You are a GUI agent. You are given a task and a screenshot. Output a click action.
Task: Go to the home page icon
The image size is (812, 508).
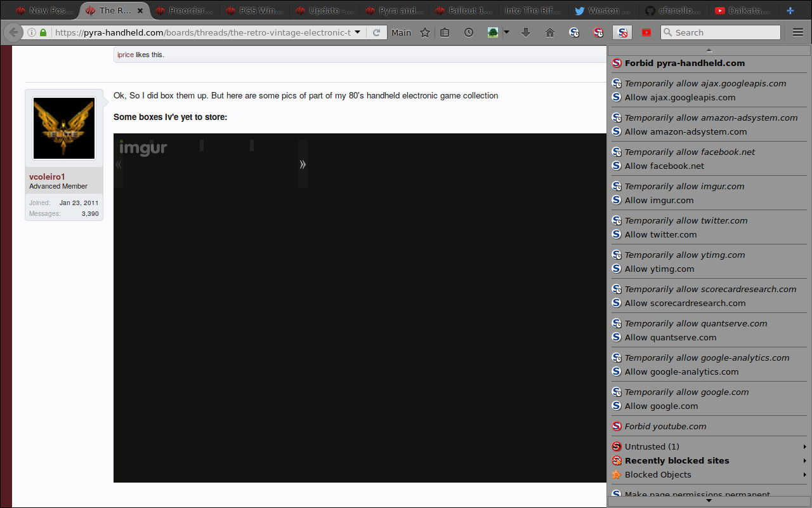[x=550, y=32]
